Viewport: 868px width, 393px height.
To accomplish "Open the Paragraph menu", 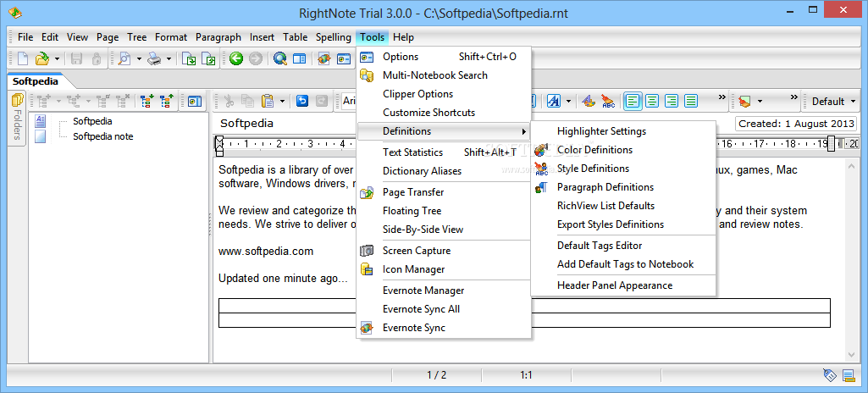I will coord(218,37).
